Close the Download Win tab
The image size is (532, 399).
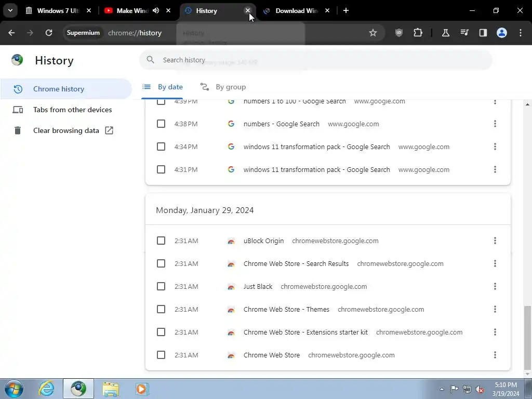point(327,10)
